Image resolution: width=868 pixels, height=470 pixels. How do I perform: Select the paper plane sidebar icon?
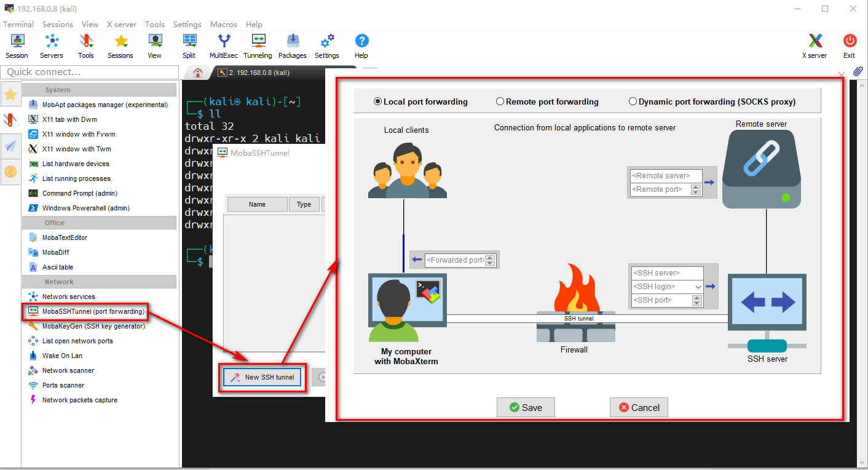[x=10, y=145]
